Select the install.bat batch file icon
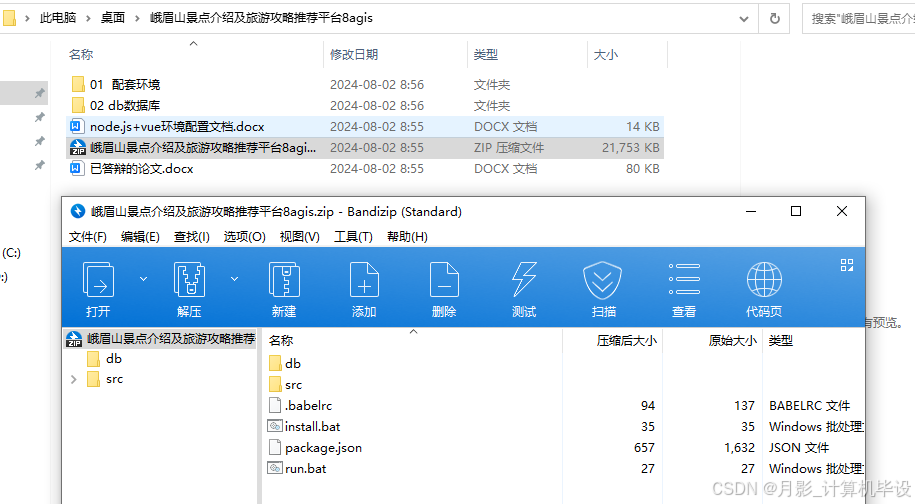 [275, 426]
